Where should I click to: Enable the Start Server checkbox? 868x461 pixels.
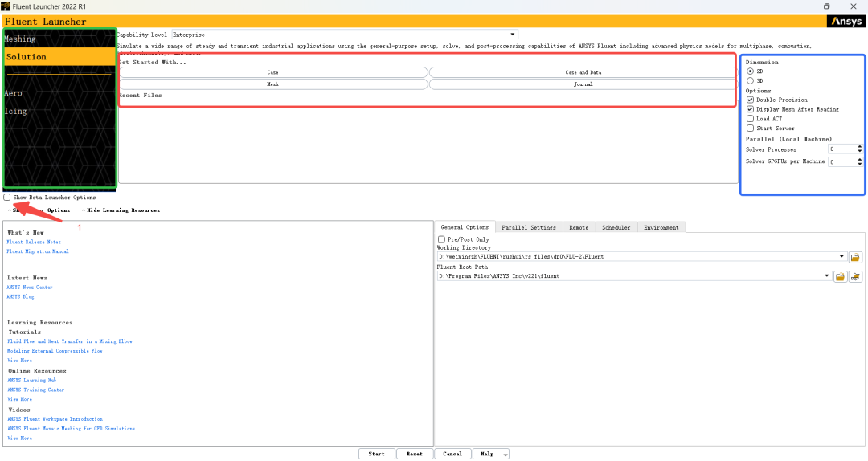750,128
